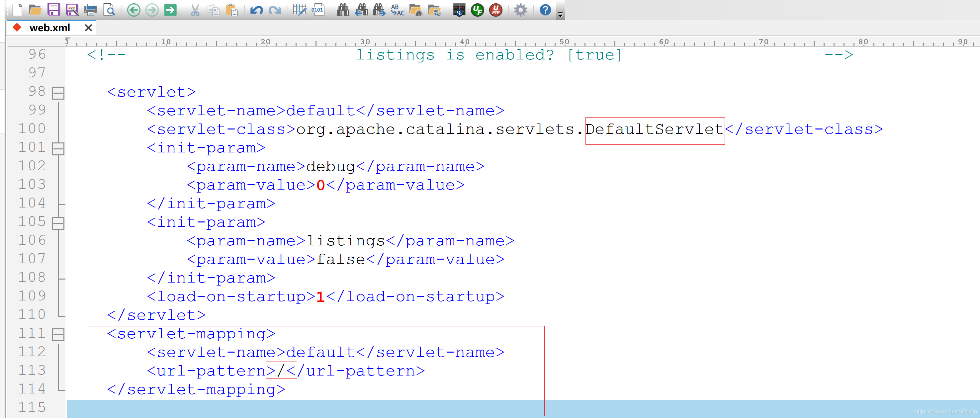Find next with binoculars right-arrow icon
The width and height of the screenshot is (980, 418).
(x=379, y=10)
